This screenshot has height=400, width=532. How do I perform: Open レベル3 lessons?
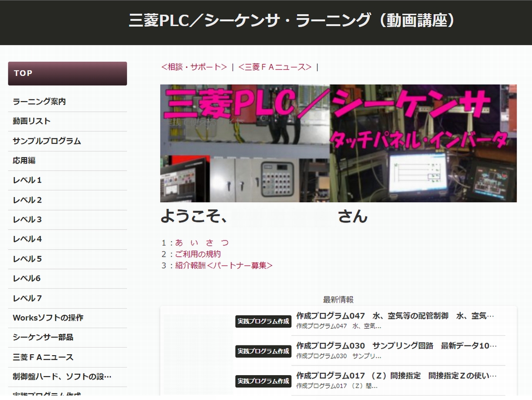(67, 220)
